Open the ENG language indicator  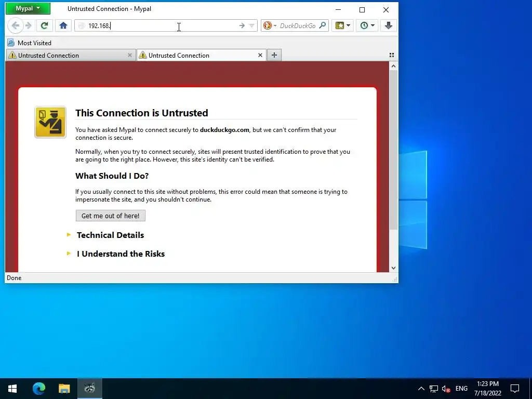[x=461, y=389]
